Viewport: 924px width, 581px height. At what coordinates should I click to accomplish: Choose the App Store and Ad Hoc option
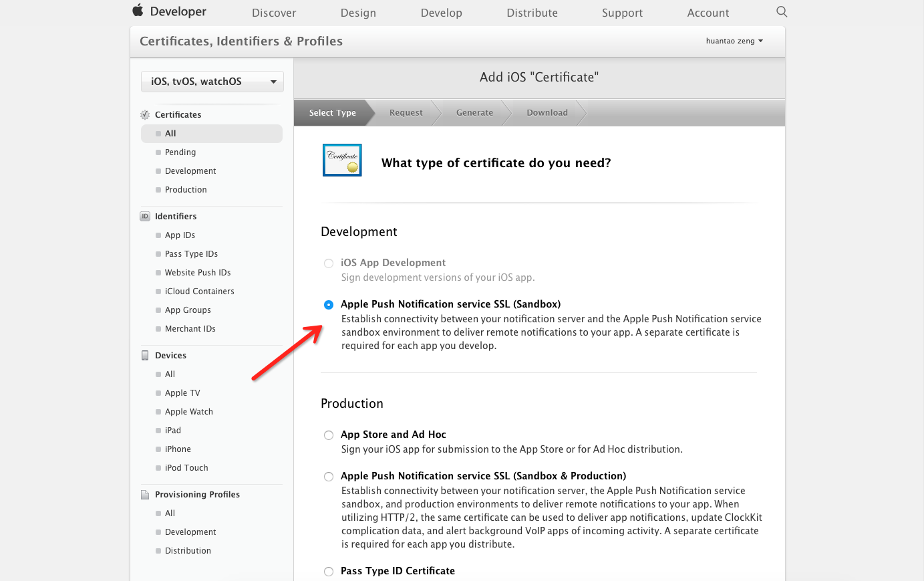click(x=329, y=435)
